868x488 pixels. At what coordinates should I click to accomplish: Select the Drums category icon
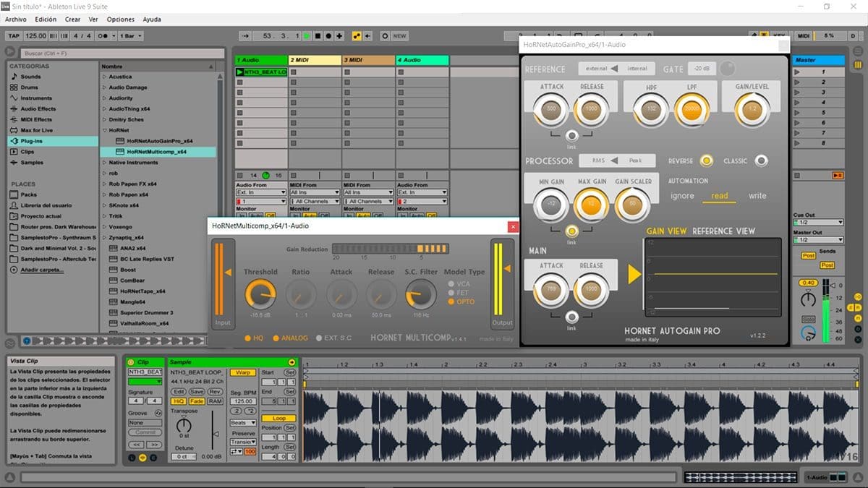(x=13, y=87)
